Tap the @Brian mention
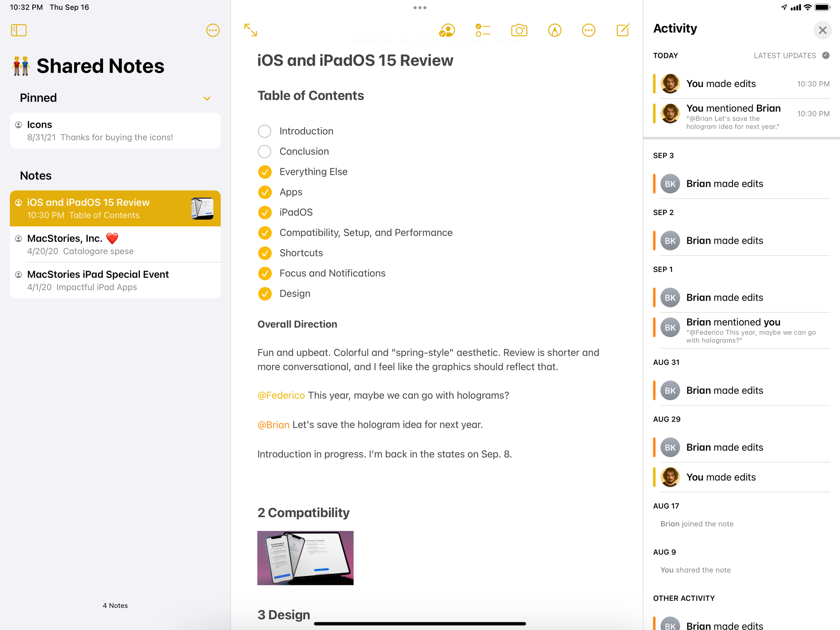This screenshot has width=840, height=630. point(274,424)
